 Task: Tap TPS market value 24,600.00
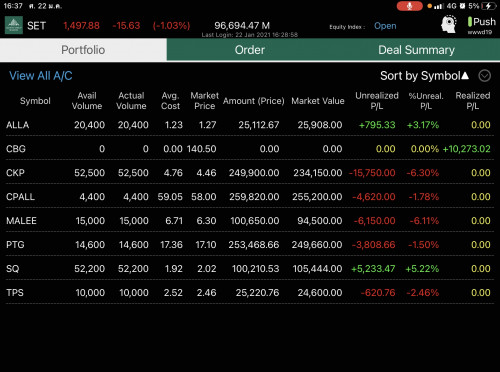tap(320, 293)
